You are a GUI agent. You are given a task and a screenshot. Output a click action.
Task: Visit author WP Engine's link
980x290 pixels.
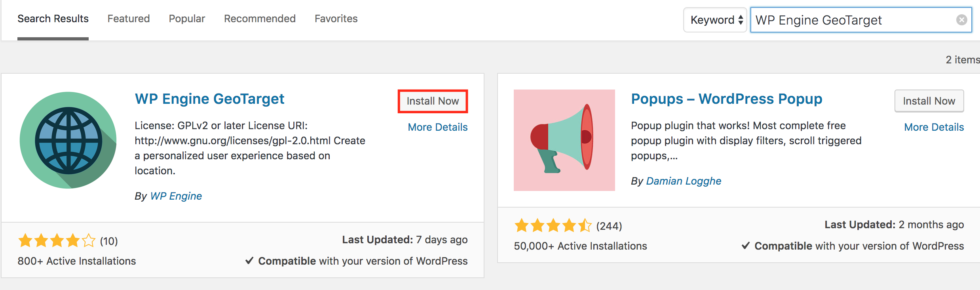176,196
